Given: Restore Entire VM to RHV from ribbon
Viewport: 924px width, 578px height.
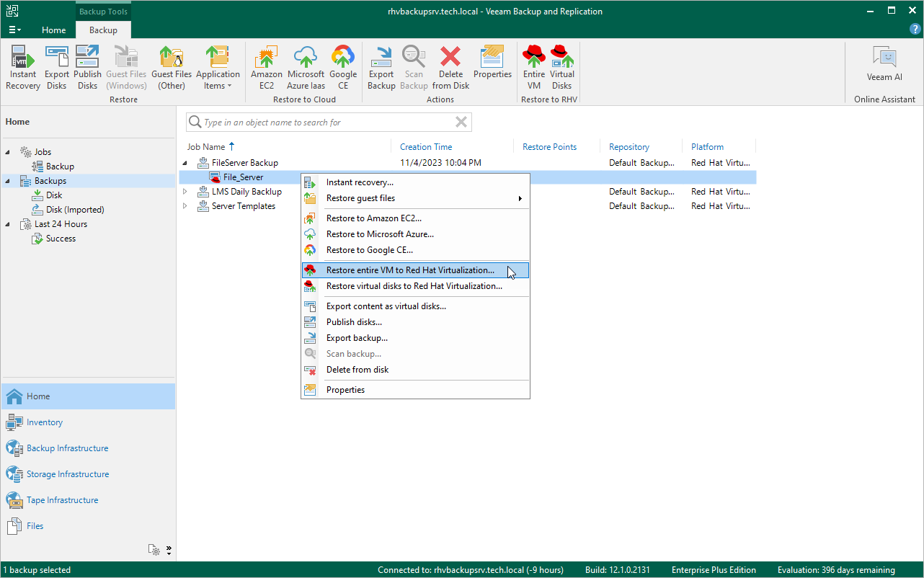Looking at the screenshot, I should pyautogui.click(x=534, y=67).
